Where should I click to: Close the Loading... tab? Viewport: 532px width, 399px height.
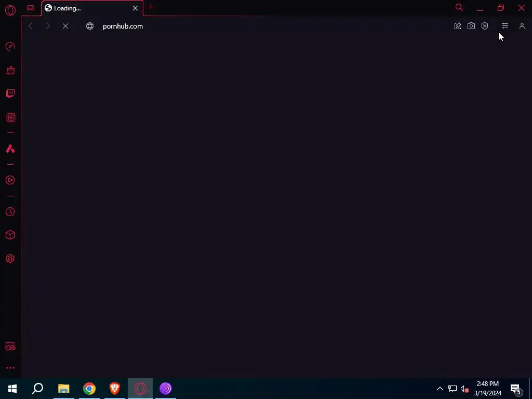[x=135, y=8]
